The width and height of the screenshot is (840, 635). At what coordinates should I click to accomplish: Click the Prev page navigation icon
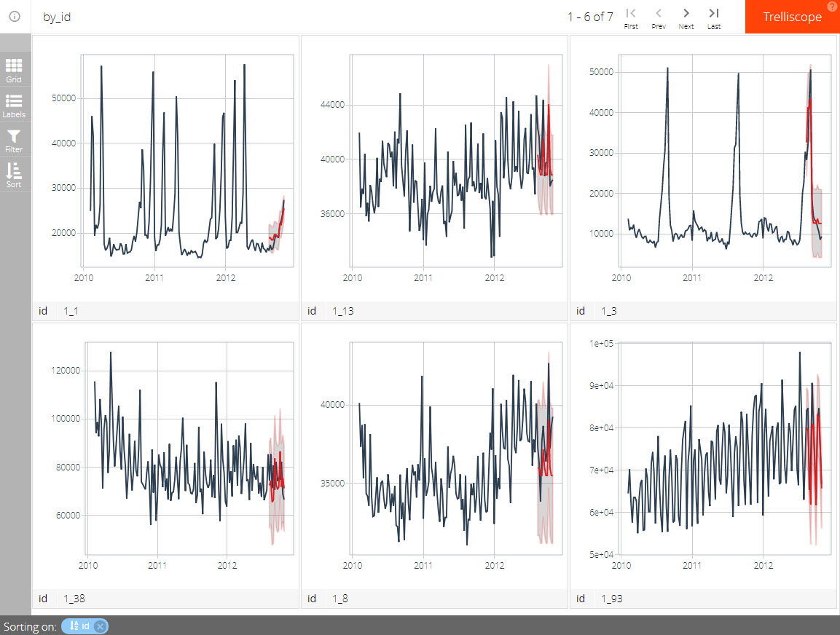pos(659,17)
